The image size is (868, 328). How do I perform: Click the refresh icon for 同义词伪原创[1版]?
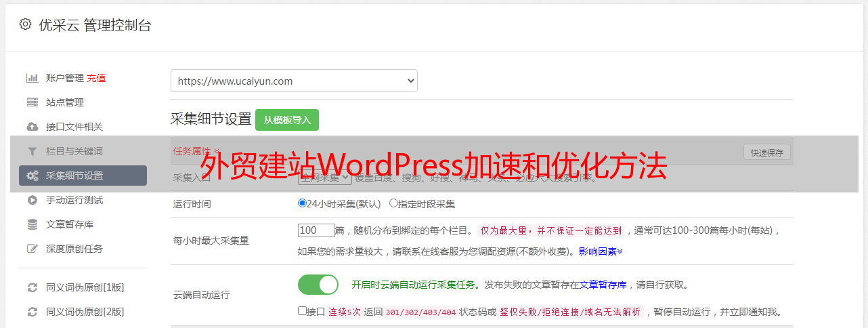pos(32,287)
